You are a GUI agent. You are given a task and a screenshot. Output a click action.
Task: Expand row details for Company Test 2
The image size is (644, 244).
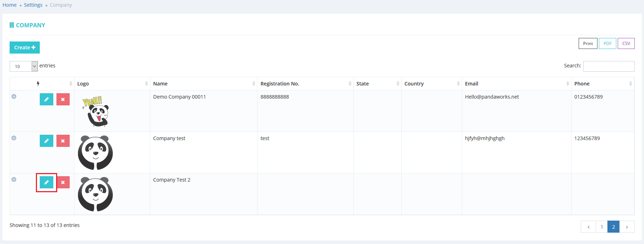[x=14, y=179]
